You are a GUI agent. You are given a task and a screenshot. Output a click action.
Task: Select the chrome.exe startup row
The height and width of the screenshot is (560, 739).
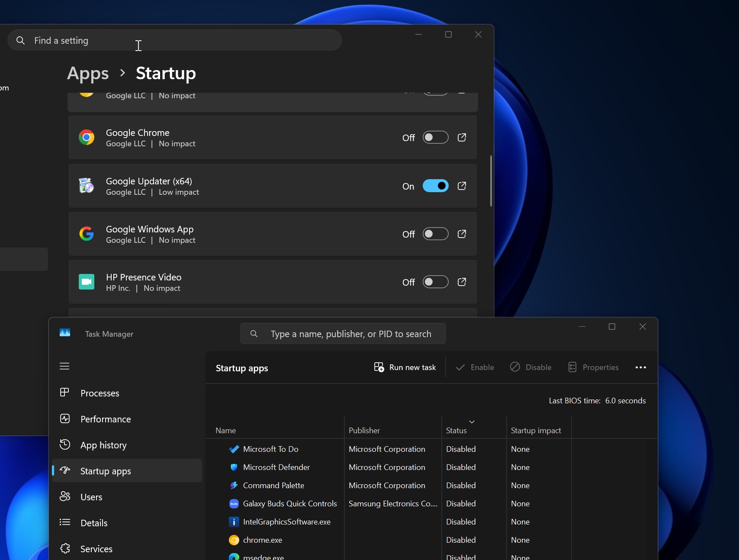[x=431, y=540]
